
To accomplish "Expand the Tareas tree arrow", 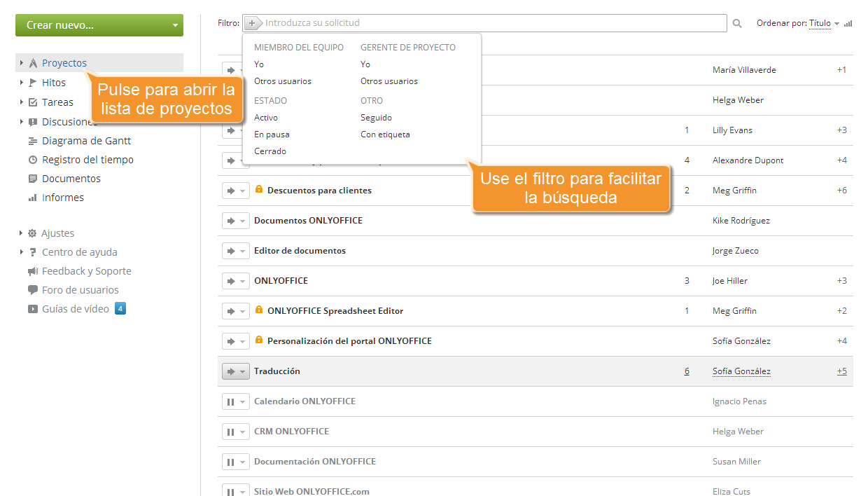I will click(x=22, y=102).
